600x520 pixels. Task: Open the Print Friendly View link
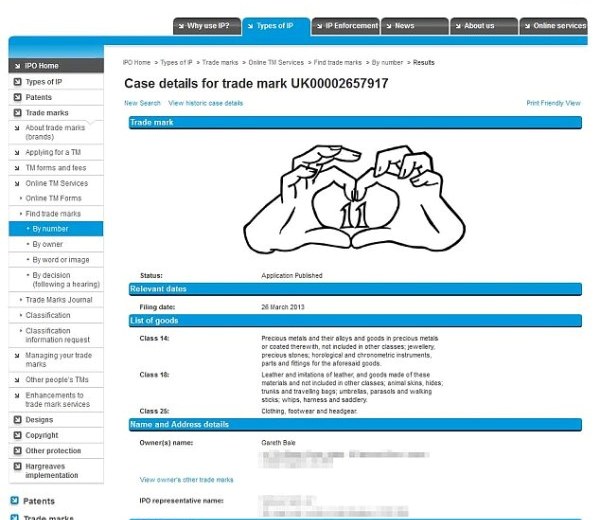553,103
